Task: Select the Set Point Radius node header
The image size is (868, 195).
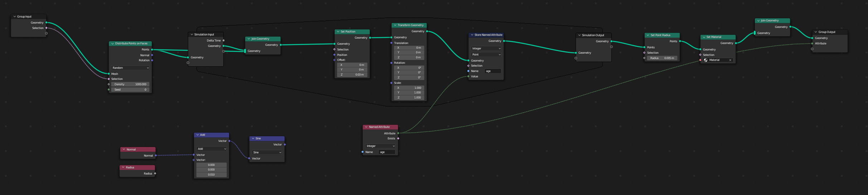Action: coord(662,35)
